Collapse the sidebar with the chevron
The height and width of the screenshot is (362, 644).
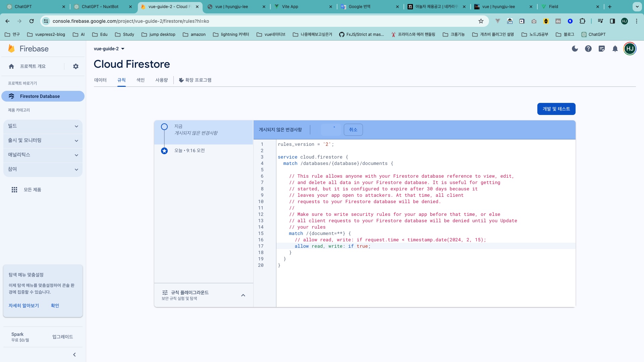click(74, 355)
